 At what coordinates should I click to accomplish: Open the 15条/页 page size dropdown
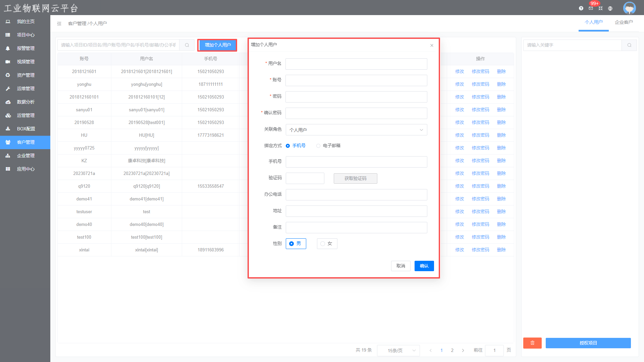[398, 351]
